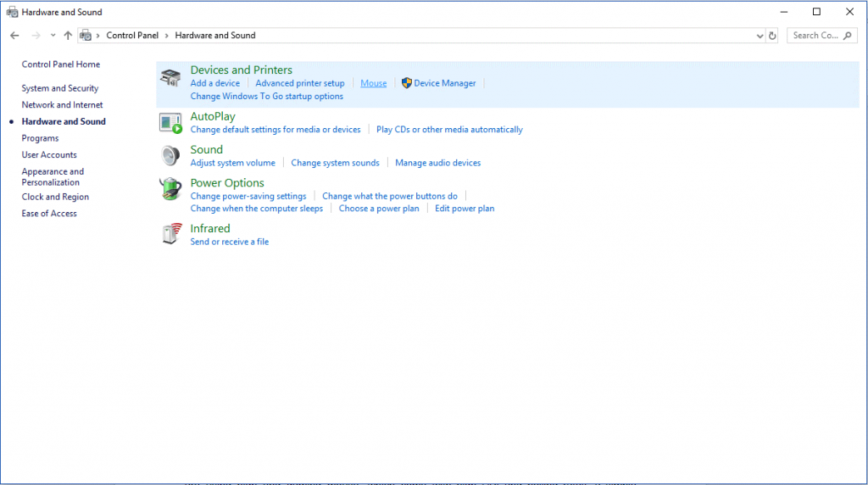
Task: Click Adjust system volume
Action: (233, 163)
